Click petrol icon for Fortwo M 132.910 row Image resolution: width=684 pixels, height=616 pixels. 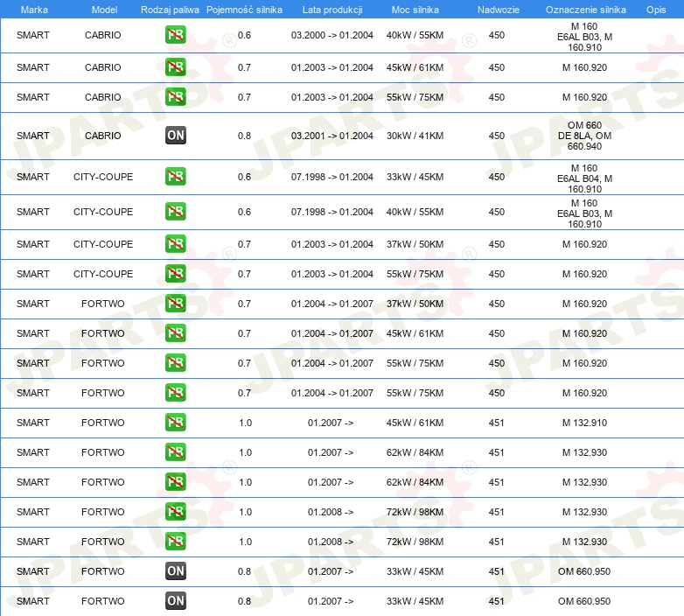pyautogui.click(x=176, y=423)
